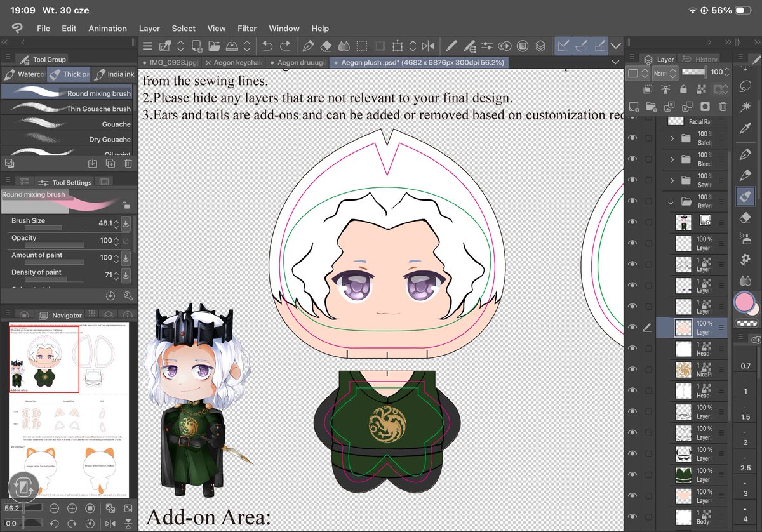Select the India ink sub tool group
This screenshot has width=762, height=532.
coord(114,74)
